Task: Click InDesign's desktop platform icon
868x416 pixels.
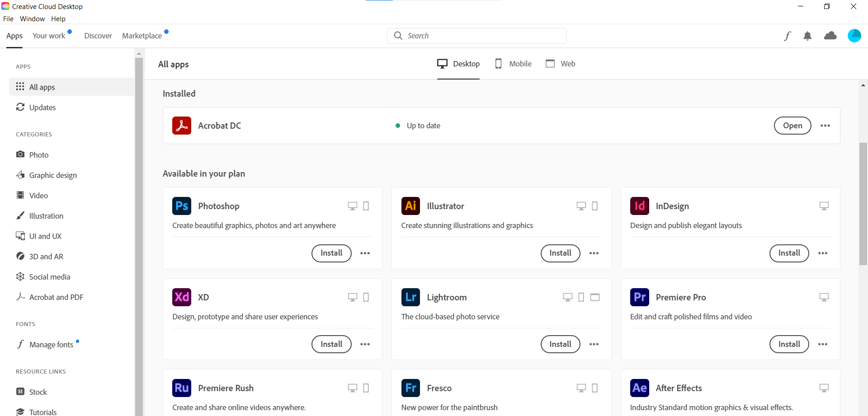Action: pyautogui.click(x=824, y=206)
